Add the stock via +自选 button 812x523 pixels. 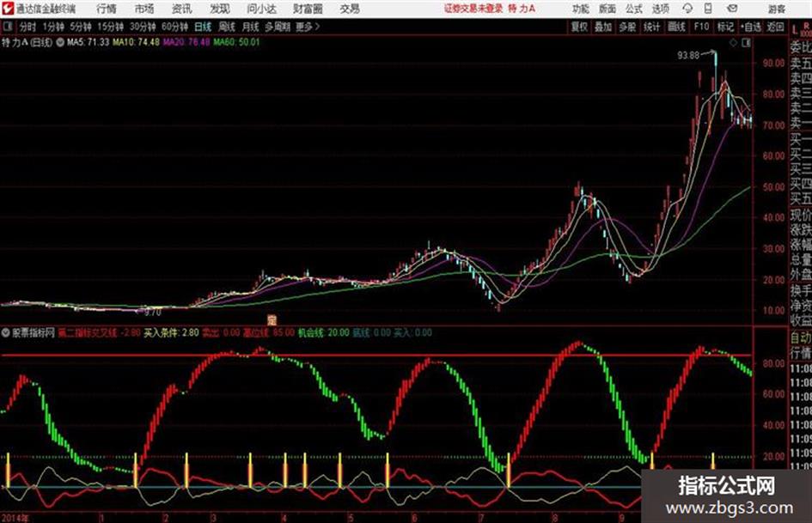click(x=750, y=27)
